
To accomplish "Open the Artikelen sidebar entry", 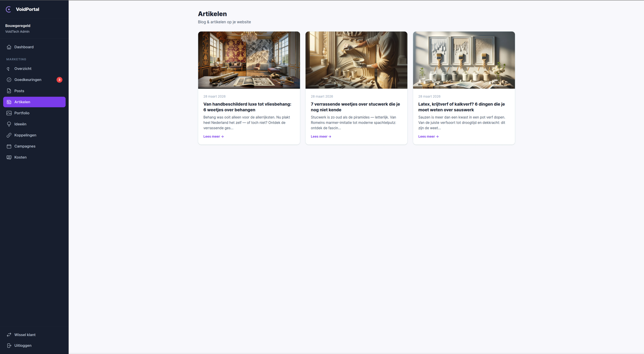I will point(22,102).
